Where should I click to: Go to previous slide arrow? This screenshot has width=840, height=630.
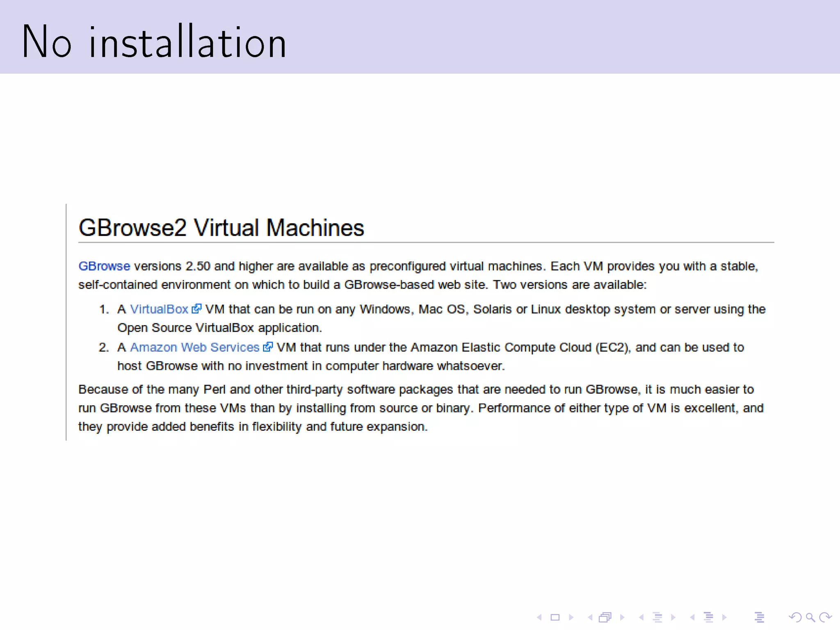pos(539,617)
